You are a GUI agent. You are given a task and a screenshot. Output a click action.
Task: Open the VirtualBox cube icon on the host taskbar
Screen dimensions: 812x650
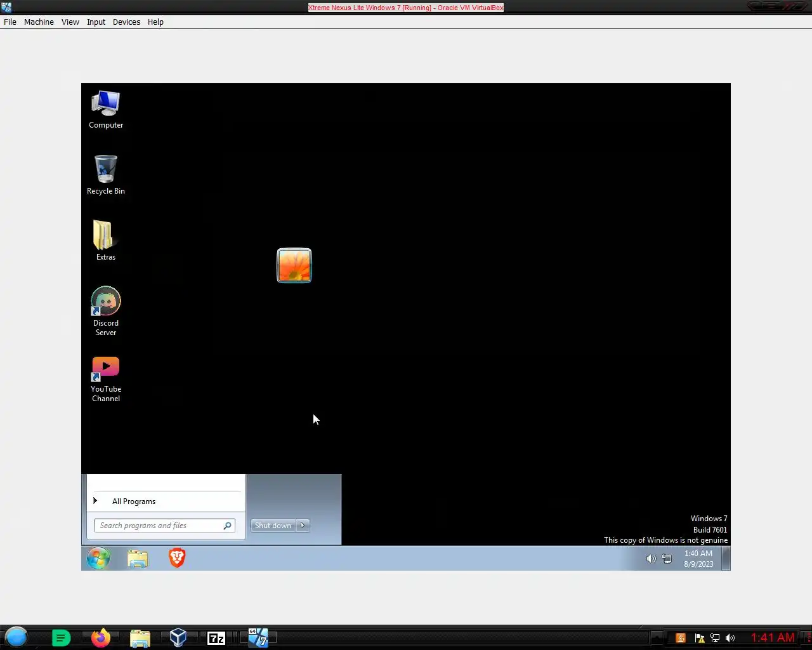178,637
